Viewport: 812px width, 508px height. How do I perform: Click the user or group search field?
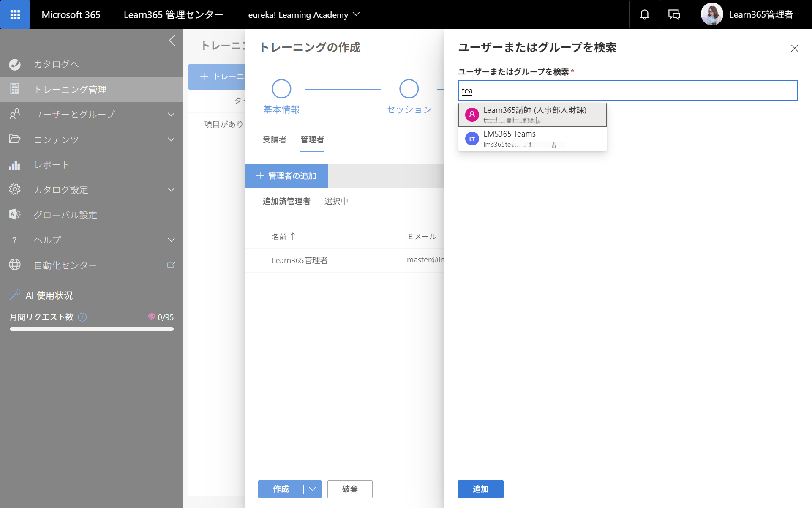(628, 90)
